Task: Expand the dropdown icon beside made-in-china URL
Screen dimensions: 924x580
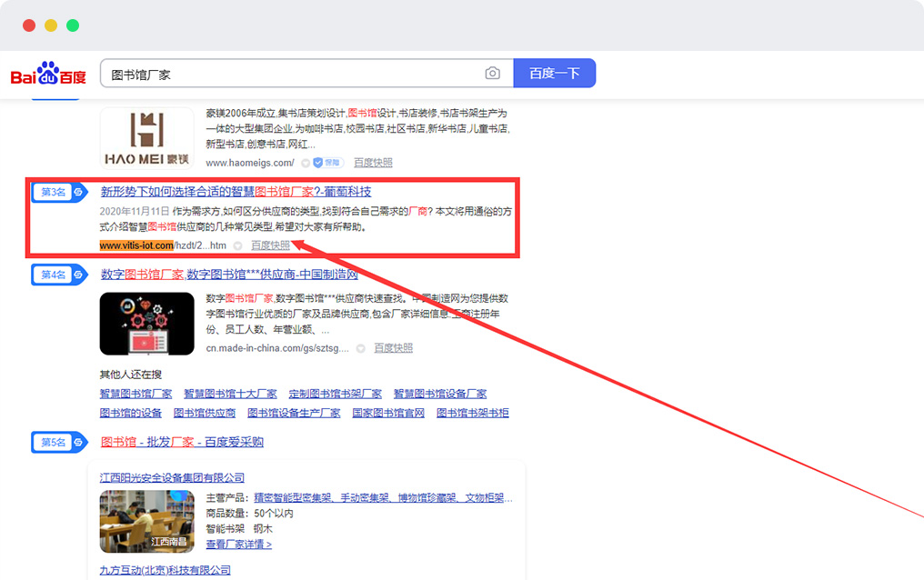Action: (361, 348)
